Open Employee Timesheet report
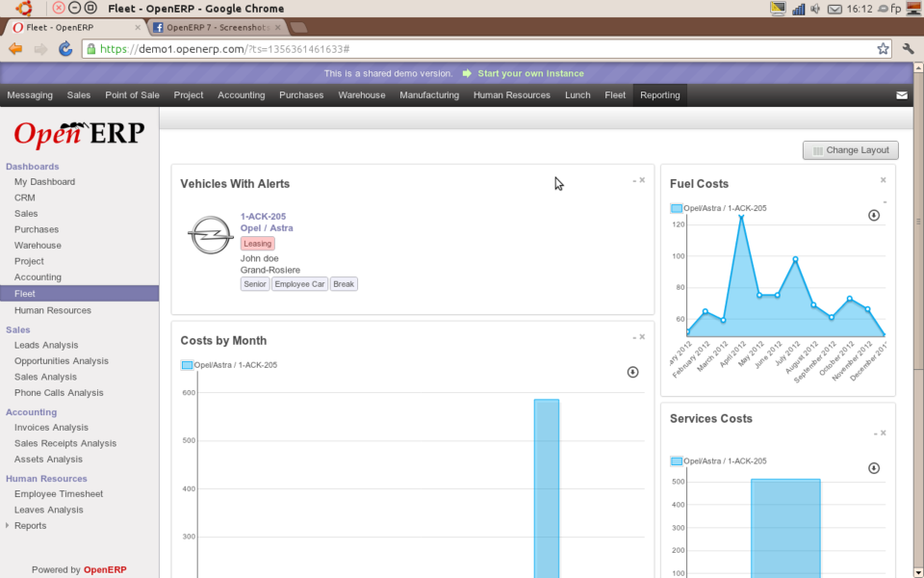 59,494
